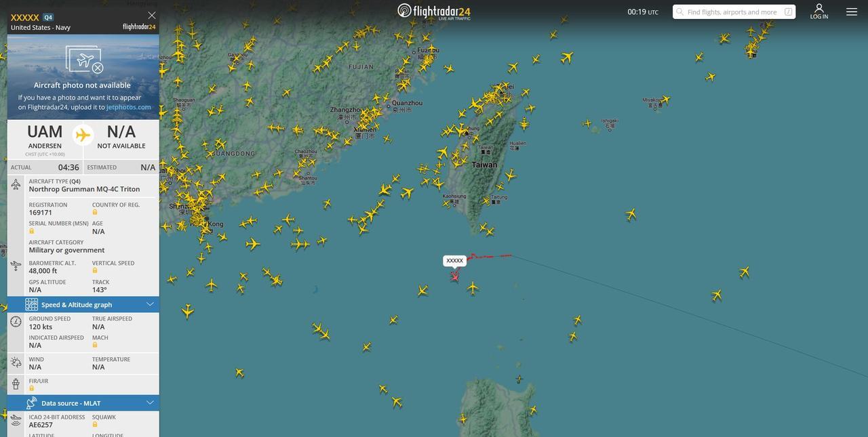868x437 pixels.
Task: Click the Flightradar24 logo in header
Action: (434, 12)
